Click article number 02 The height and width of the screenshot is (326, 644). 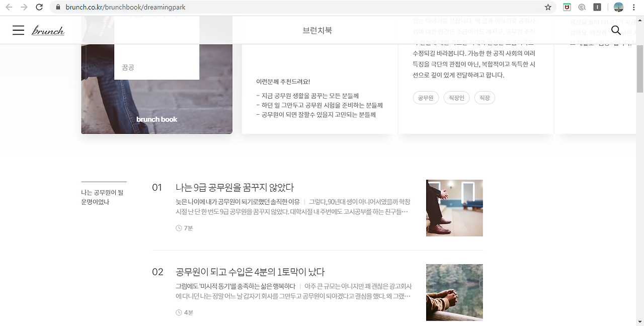coord(157,272)
